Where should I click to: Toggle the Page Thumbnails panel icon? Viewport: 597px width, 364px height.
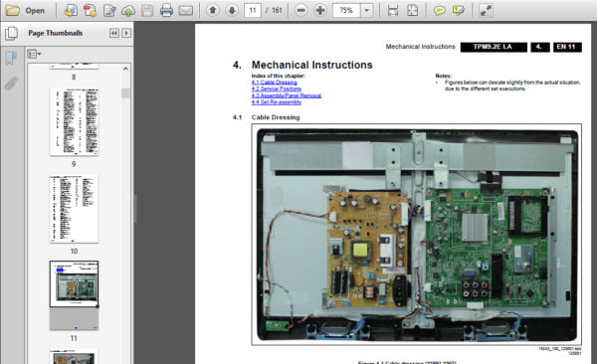11,33
